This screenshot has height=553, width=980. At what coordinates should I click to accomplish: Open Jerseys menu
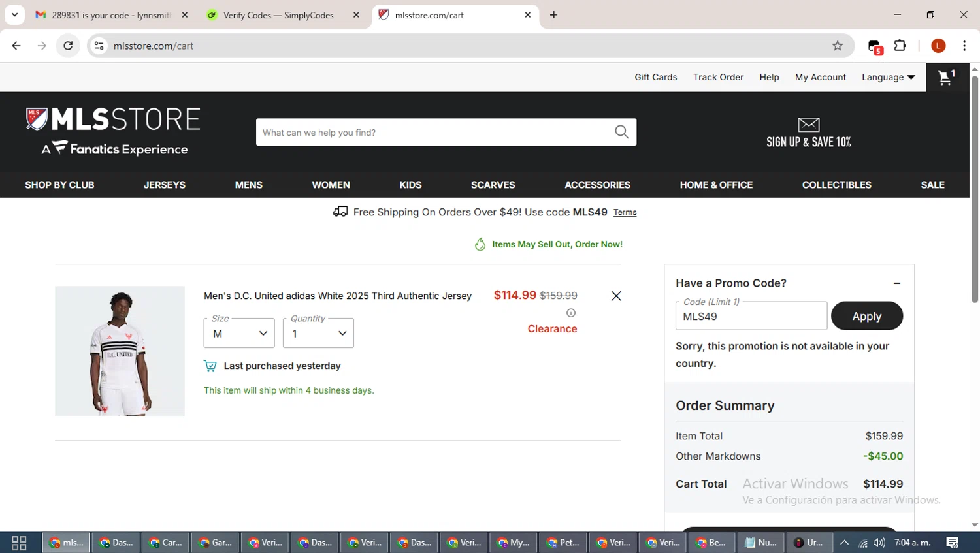click(165, 185)
